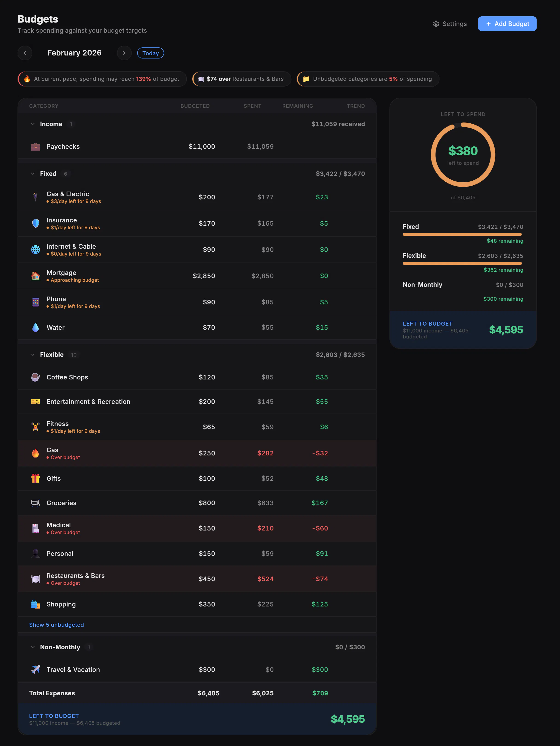Click the Fitness weightlifter icon
The height and width of the screenshot is (746, 560).
35,427
